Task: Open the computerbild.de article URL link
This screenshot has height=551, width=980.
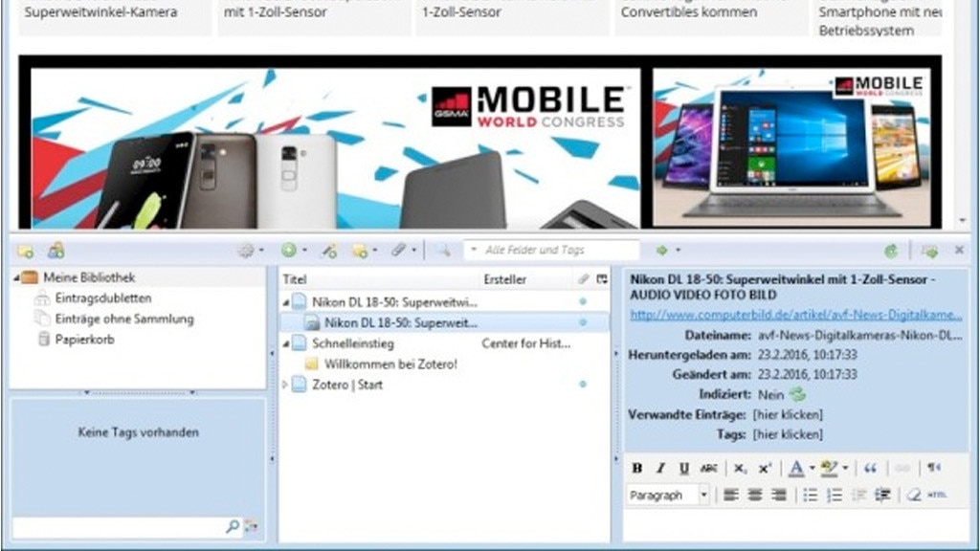Action: pyautogui.click(x=795, y=315)
